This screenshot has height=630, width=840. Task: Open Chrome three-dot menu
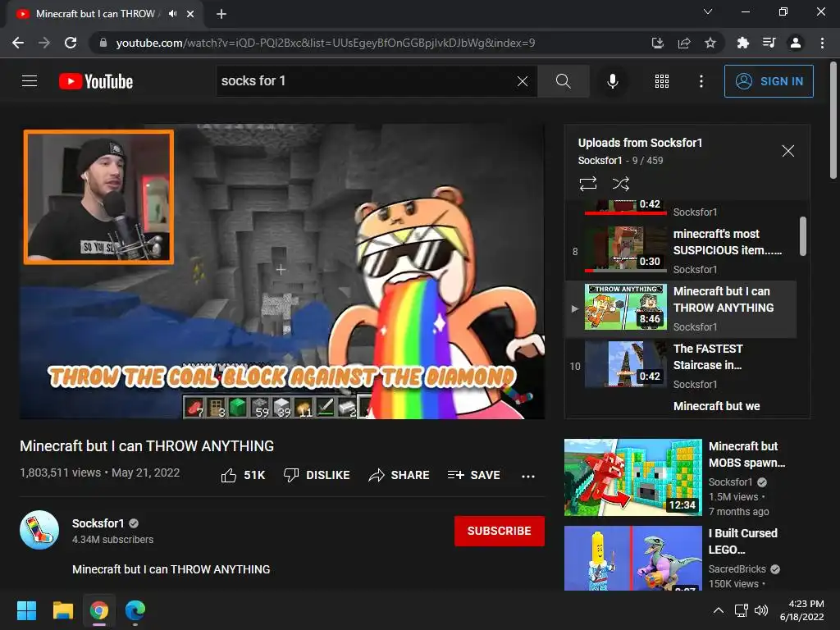(x=822, y=43)
